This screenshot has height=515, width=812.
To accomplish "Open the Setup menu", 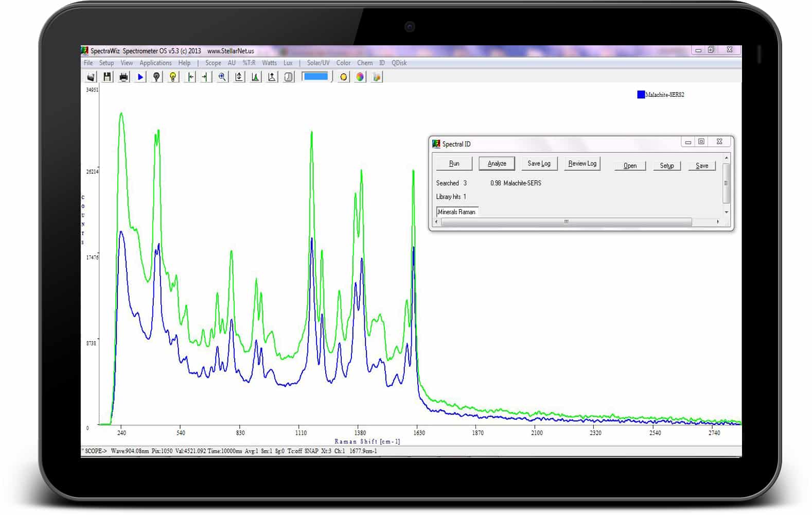I will click(107, 63).
